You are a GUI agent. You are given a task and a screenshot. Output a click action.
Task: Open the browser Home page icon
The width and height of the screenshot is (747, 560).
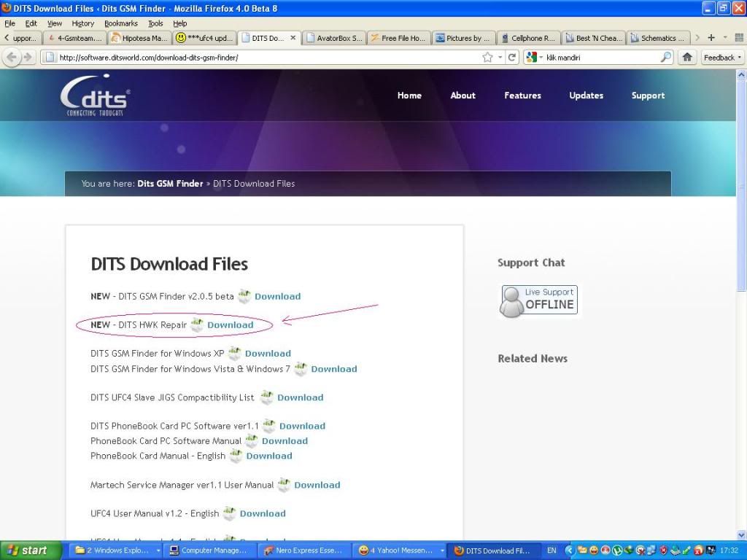click(x=687, y=57)
